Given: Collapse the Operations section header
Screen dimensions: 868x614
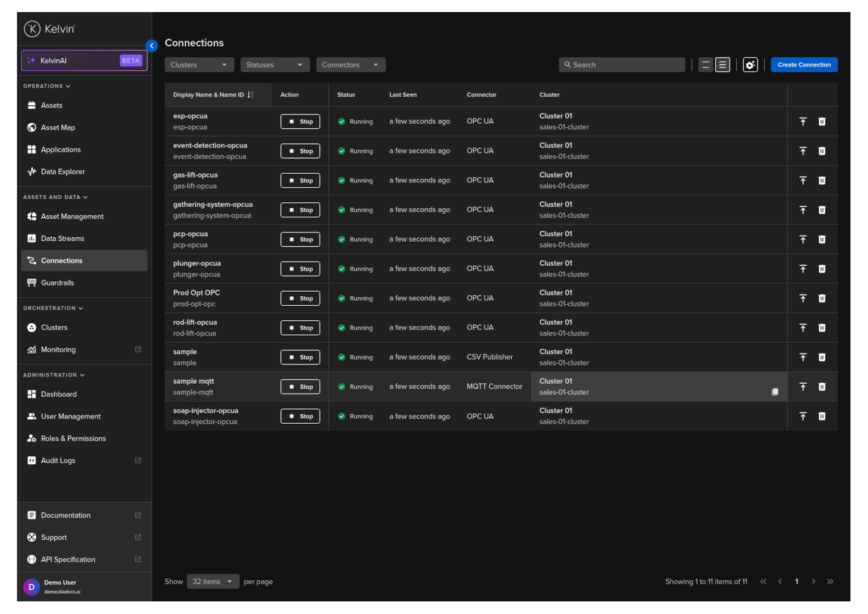Looking at the screenshot, I should click(x=47, y=86).
